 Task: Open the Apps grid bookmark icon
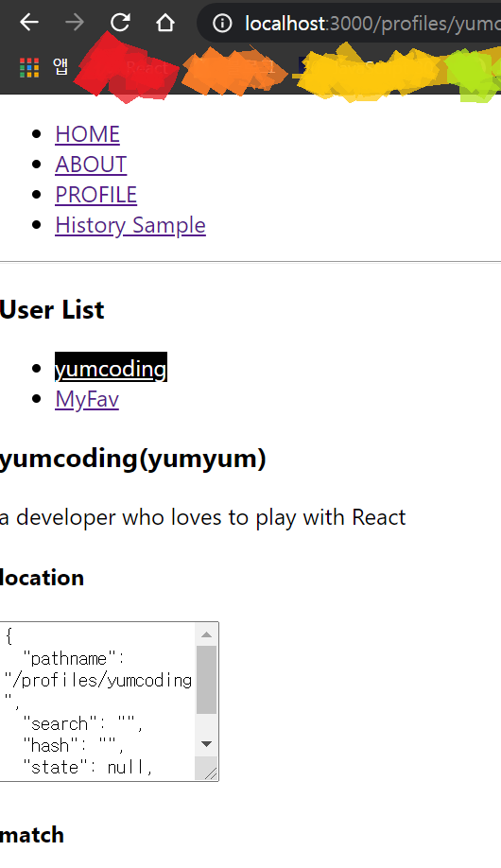tap(29, 67)
